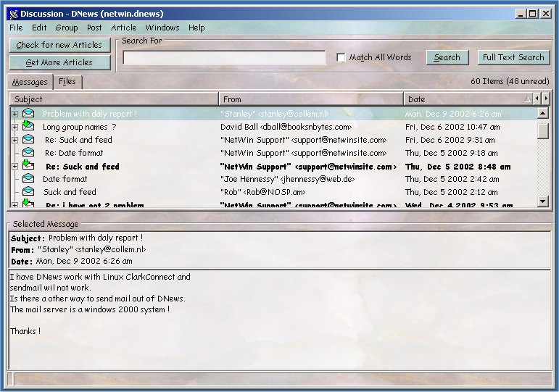Click the column header scroll left arrow
The width and height of the screenshot is (559, 392).
(x=537, y=99)
